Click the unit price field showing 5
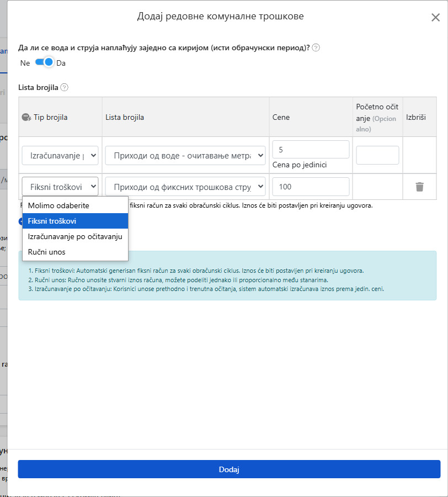The image size is (448, 497). coord(311,149)
